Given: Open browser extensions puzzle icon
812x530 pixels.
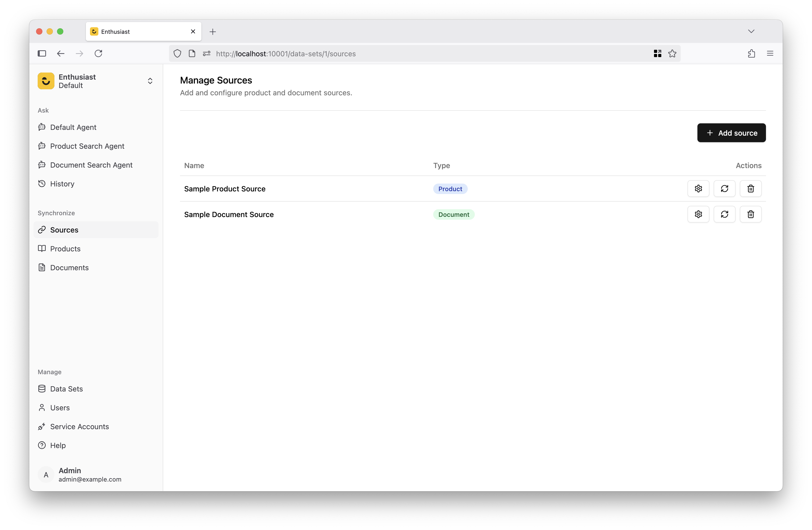Looking at the screenshot, I should pos(751,54).
